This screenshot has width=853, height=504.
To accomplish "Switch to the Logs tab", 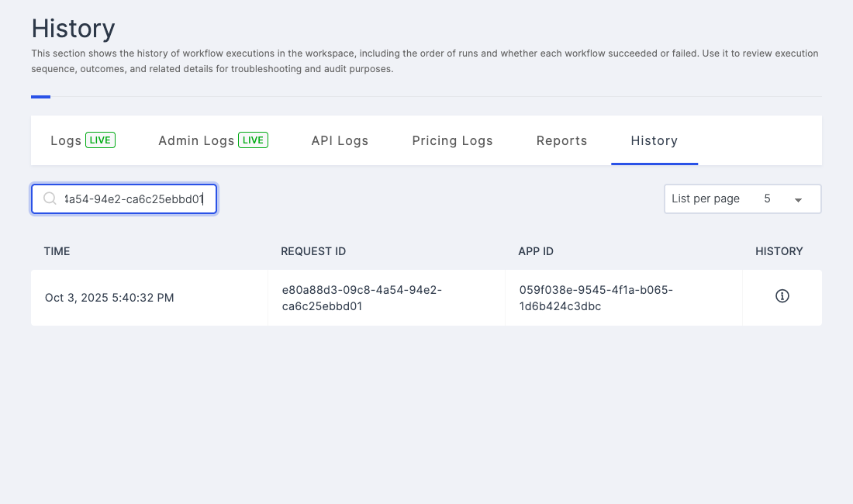I will pyautogui.click(x=66, y=141).
